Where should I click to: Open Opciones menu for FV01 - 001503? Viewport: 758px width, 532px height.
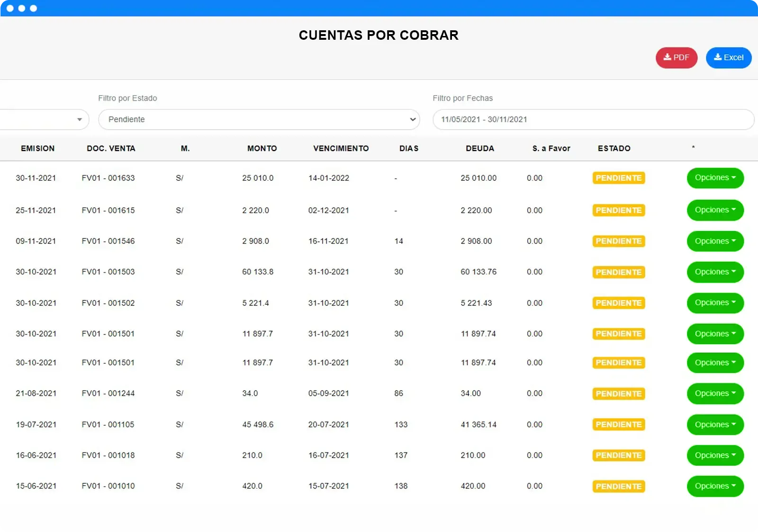(x=715, y=272)
